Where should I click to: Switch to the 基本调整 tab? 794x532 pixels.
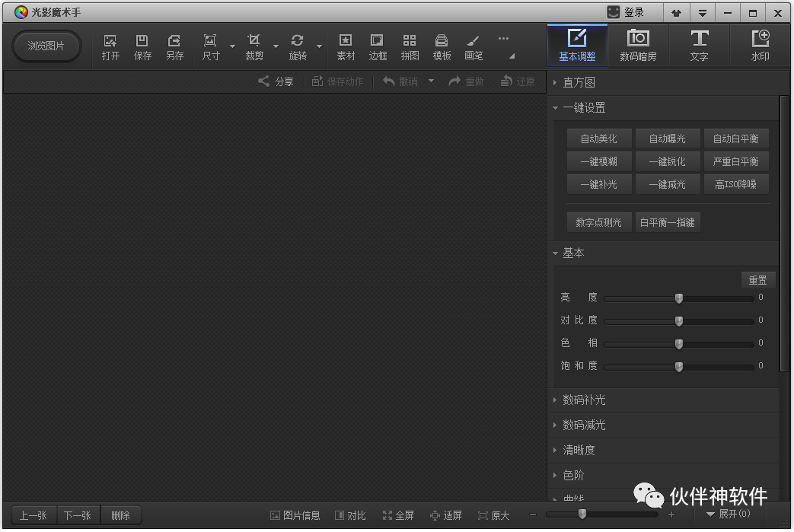pos(577,45)
